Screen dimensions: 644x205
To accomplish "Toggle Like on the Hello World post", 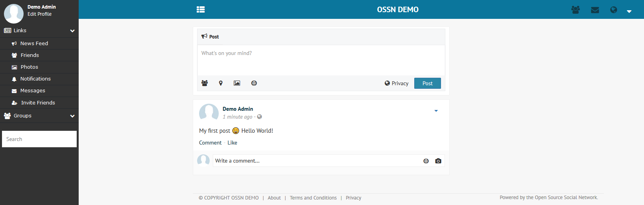I will coord(232,143).
